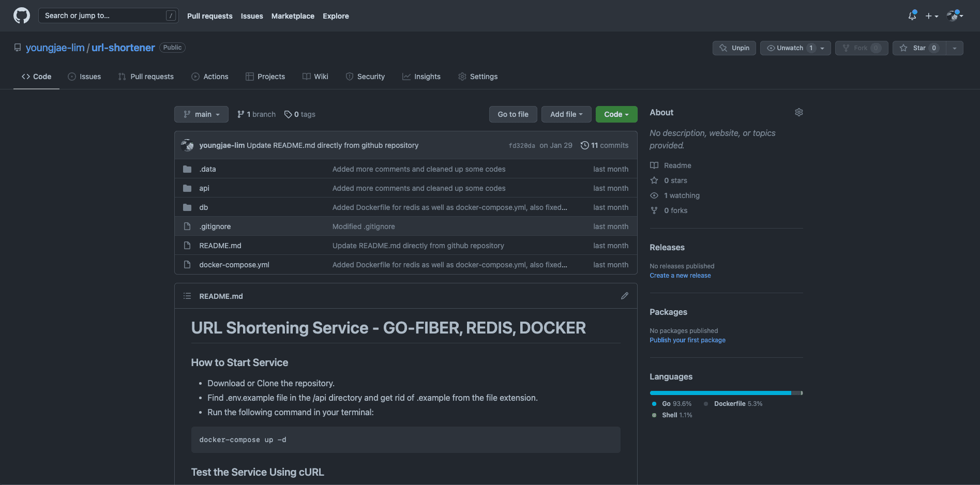Focus the Search or jump to field
Image resolution: width=980 pixels, height=485 pixels.
tap(109, 16)
